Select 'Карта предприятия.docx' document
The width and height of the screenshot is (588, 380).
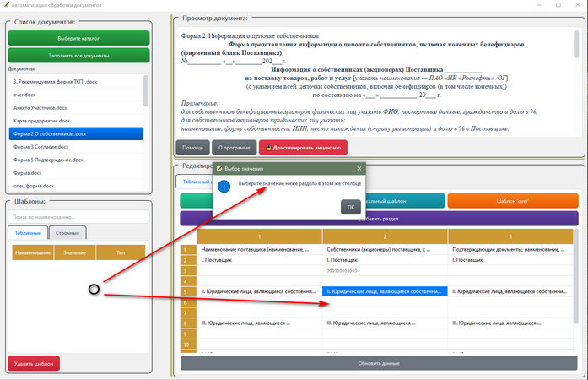[76, 121]
